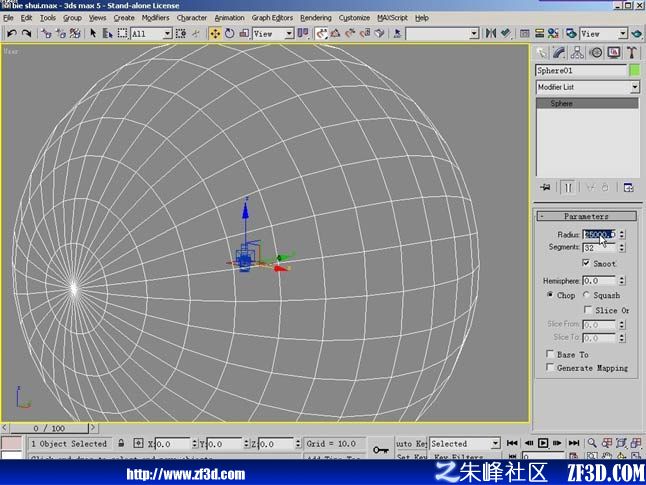The width and height of the screenshot is (646, 485).
Task: Collapse the Parameters rollout
Action: tap(586, 216)
